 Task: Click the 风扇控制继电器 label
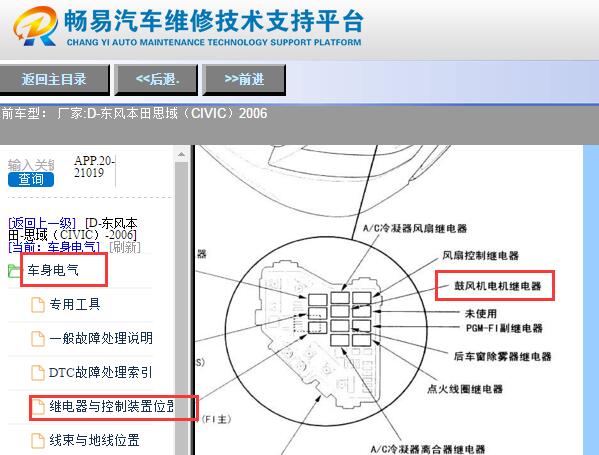(x=481, y=255)
